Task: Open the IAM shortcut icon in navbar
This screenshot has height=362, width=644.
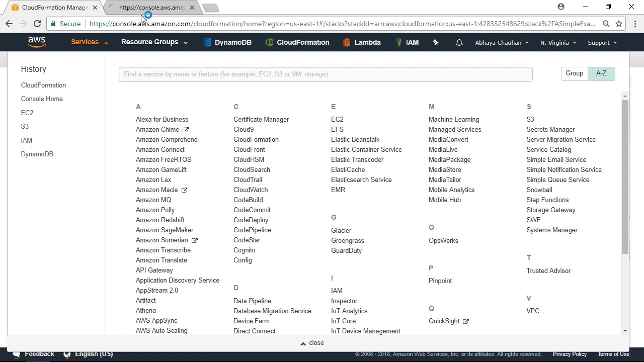Action: coord(399,43)
